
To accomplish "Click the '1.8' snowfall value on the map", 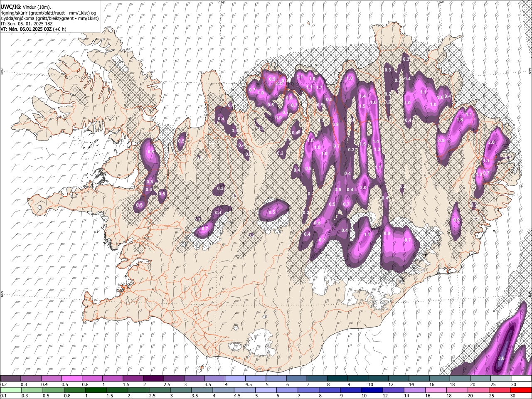I will coord(310,140).
